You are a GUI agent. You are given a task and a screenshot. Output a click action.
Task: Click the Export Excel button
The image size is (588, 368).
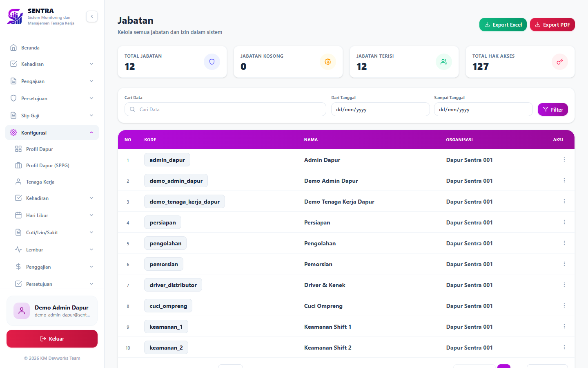[x=503, y=25]
